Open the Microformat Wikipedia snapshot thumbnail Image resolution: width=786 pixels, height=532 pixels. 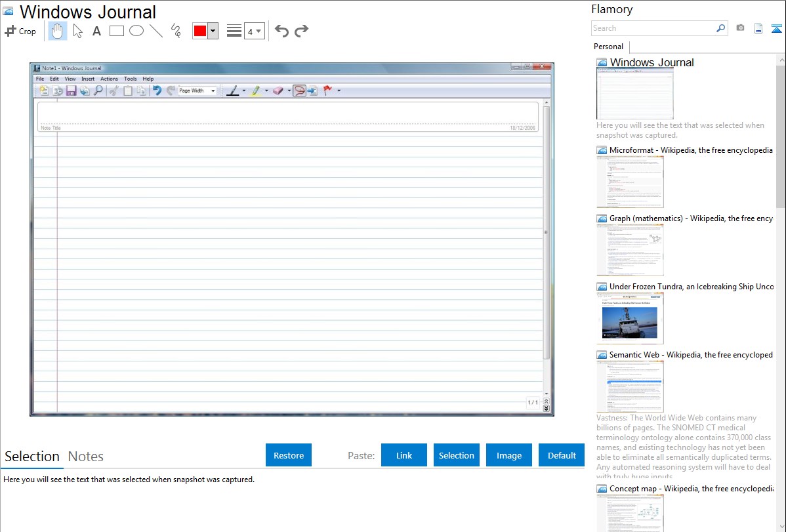(630, 182)
